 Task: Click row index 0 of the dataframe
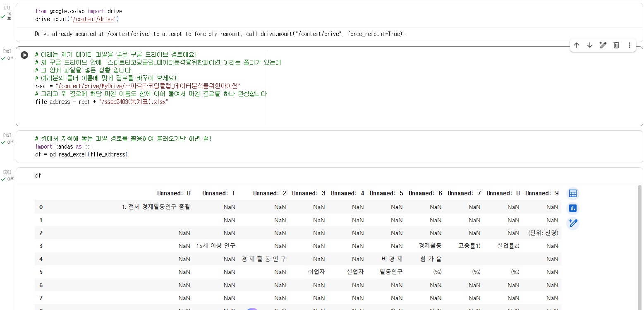click(41, 207)
